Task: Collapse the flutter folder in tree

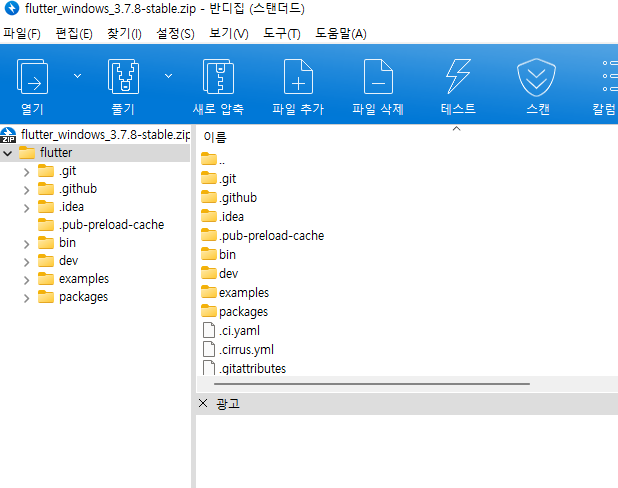Action: [8, 153]
